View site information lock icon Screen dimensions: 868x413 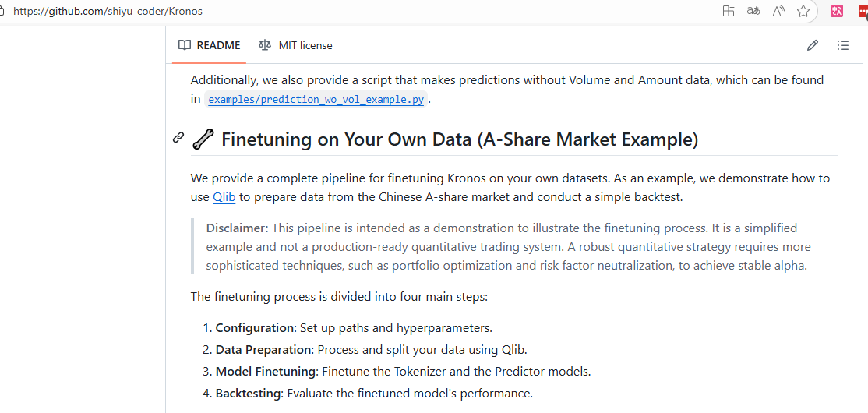[x=2, y=12]
